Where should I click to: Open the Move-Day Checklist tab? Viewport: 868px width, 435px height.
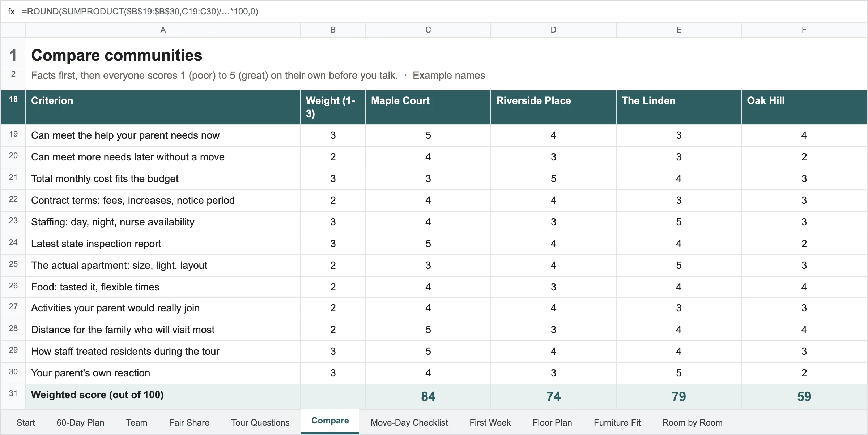409,422
